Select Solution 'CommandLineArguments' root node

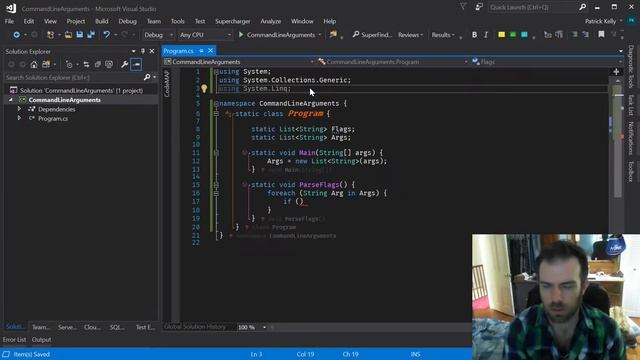[x=81, y=90]
